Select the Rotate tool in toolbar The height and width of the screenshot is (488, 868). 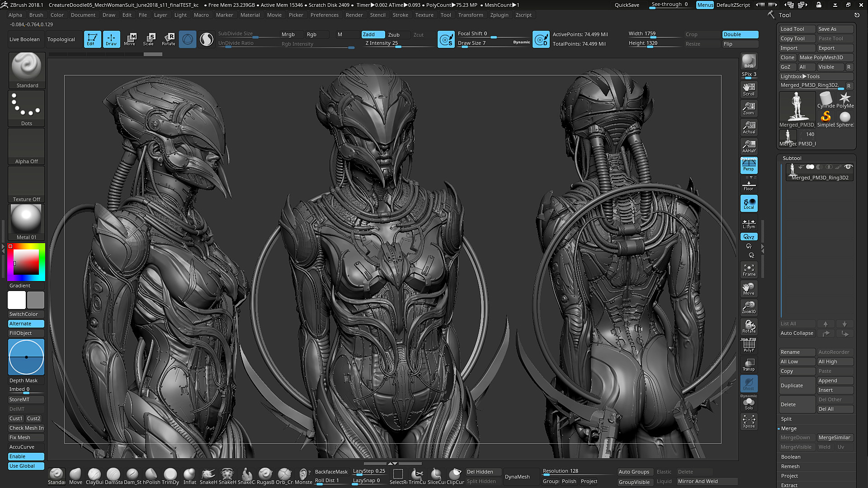tap(168, 39)
